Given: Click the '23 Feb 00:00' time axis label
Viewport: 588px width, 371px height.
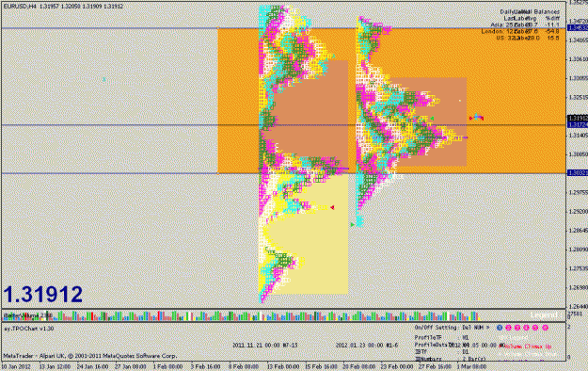Looking at the screenshot, I should click(397, 366).
